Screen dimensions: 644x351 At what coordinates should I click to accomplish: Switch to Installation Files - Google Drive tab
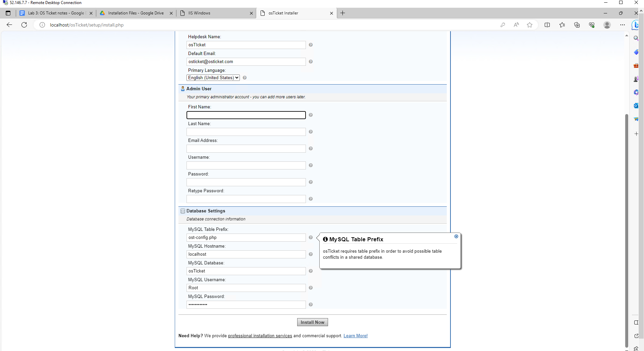coord(136,13)
